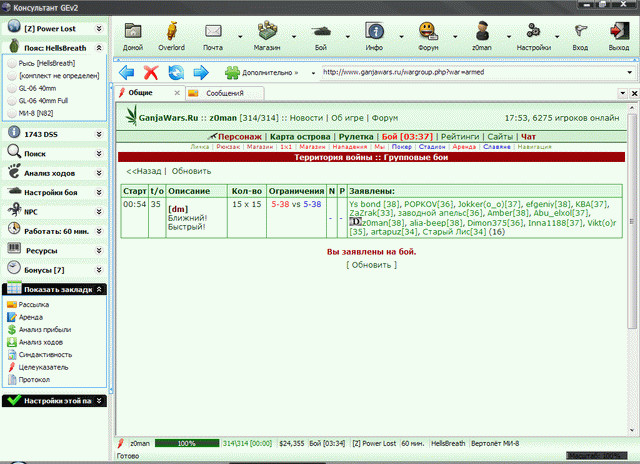640x464 pixels.
Task: Select the [комплект не определен] radio option
Action: (x=12, y=76)
